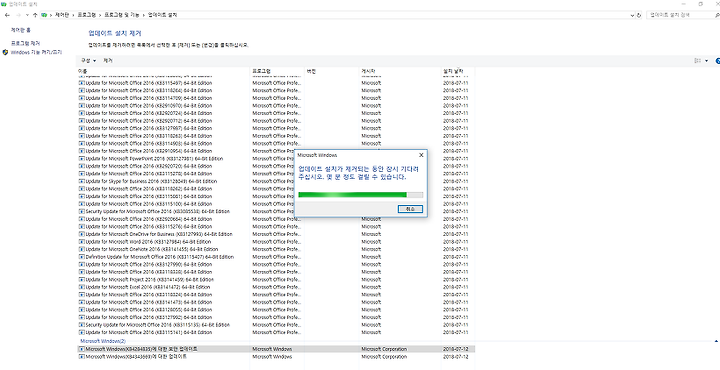Sort by the 프로그램 column header
The image size is (720, 370).
coord(278,71)
